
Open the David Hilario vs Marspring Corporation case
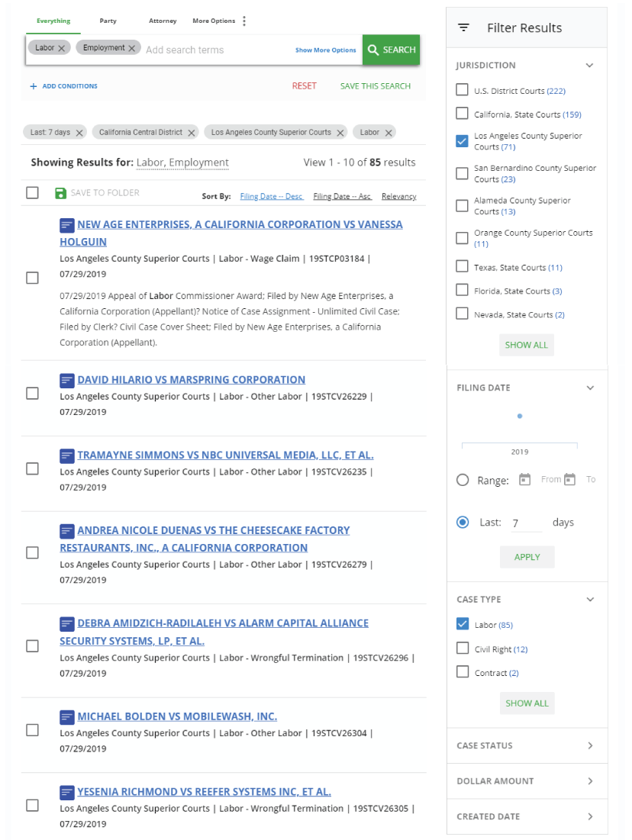click(x=191, y=380)
